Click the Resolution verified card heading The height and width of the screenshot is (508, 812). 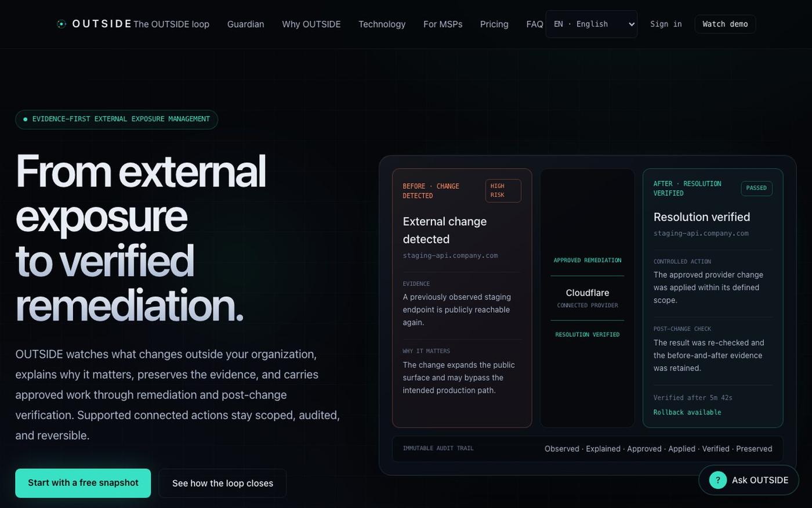(x=701, y=217)
